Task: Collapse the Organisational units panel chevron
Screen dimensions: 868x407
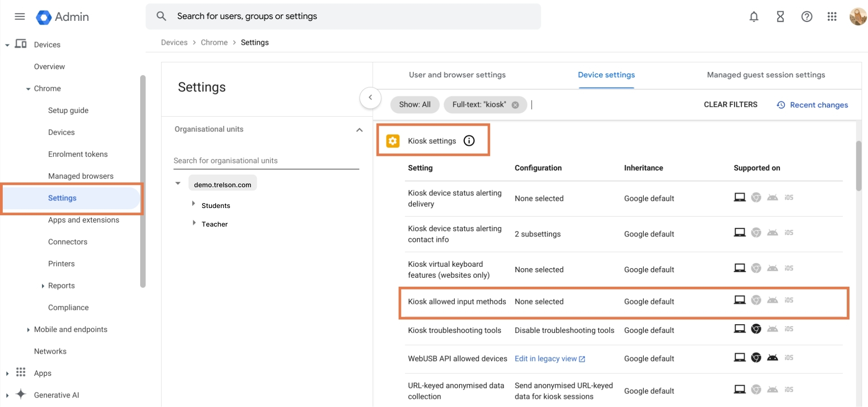Action: point(359,130)
